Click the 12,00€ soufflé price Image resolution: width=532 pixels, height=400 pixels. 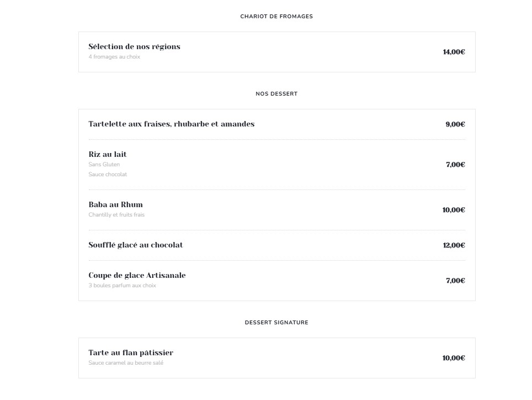click(454, 245)
